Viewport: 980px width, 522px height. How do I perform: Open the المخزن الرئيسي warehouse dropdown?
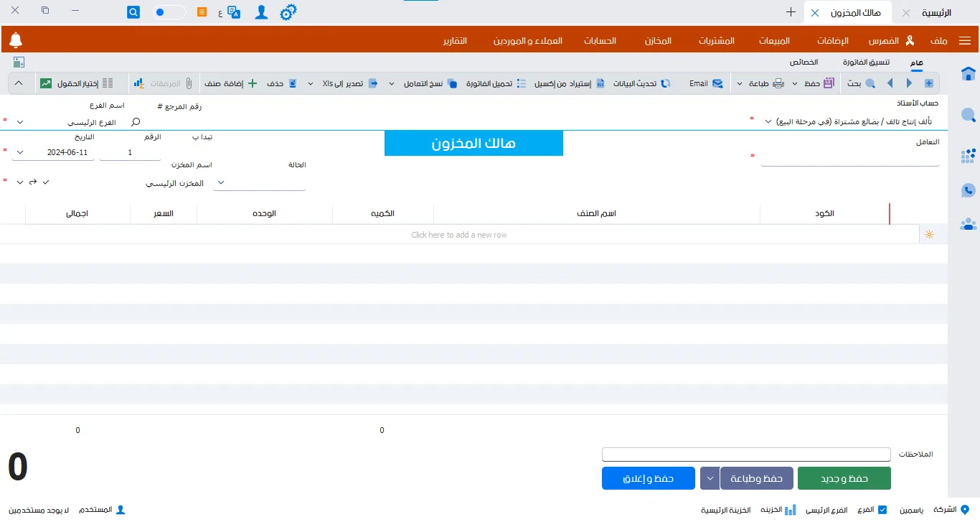click(x=220, y=182)
